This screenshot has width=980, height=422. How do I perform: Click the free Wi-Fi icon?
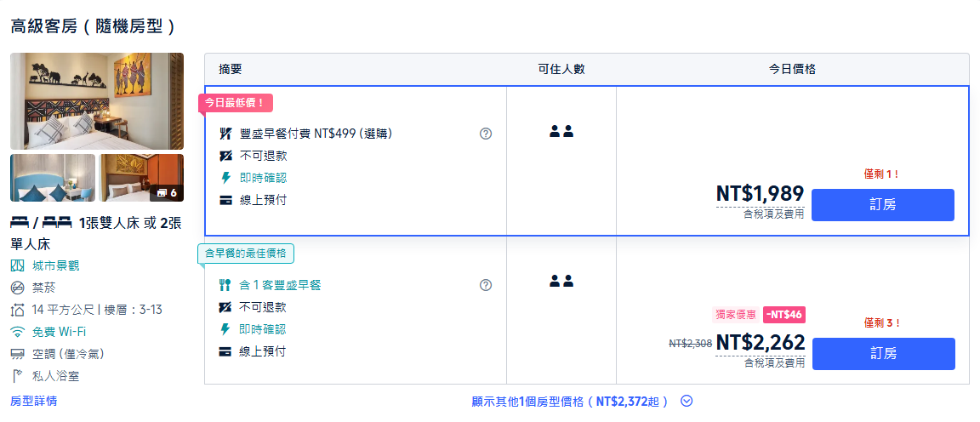(x=18, y=332)
